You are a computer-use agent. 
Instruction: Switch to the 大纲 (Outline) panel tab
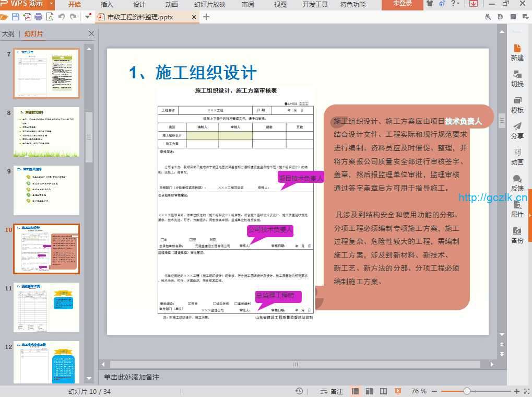[x=8, y=34]
